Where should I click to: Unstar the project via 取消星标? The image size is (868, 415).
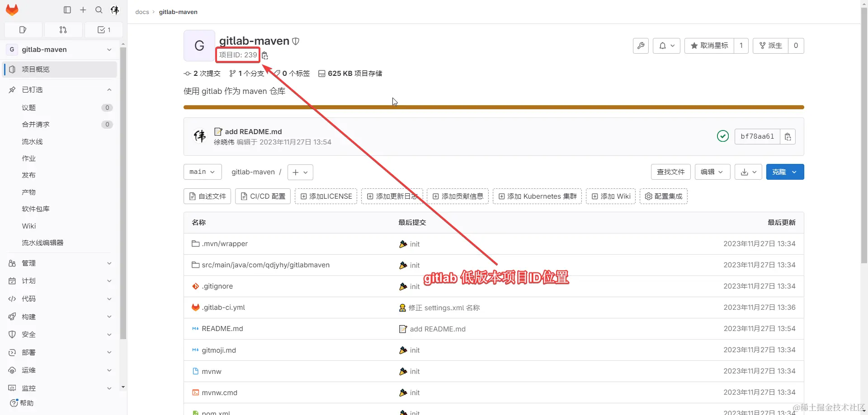714,46
